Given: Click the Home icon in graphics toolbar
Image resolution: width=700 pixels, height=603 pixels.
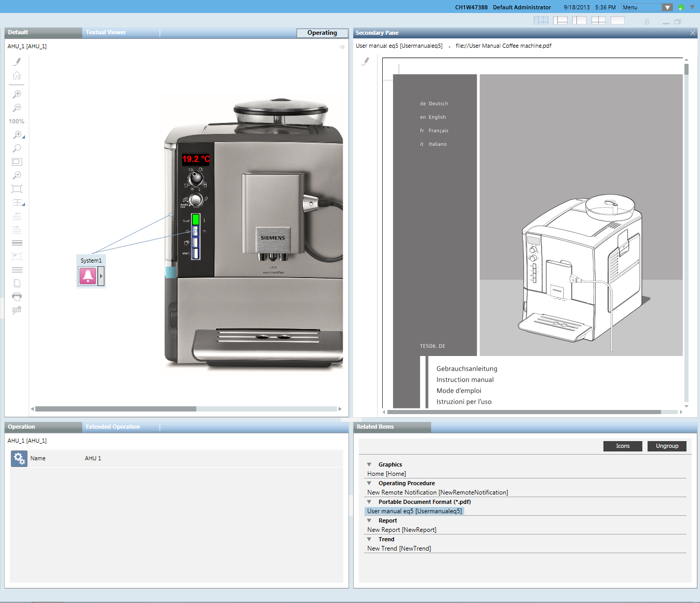Looking at the screenshot, I should click(17, 76).
